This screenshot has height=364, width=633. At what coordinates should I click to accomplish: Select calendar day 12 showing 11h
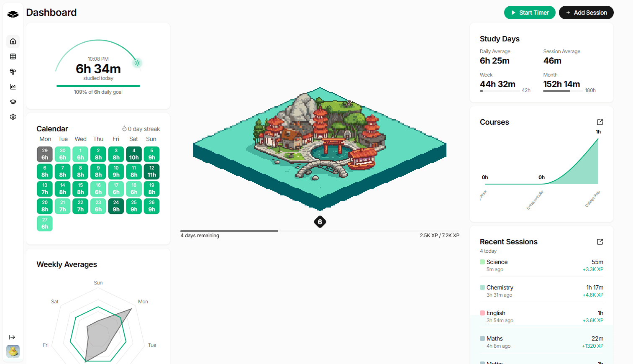(x=151, y=172)
